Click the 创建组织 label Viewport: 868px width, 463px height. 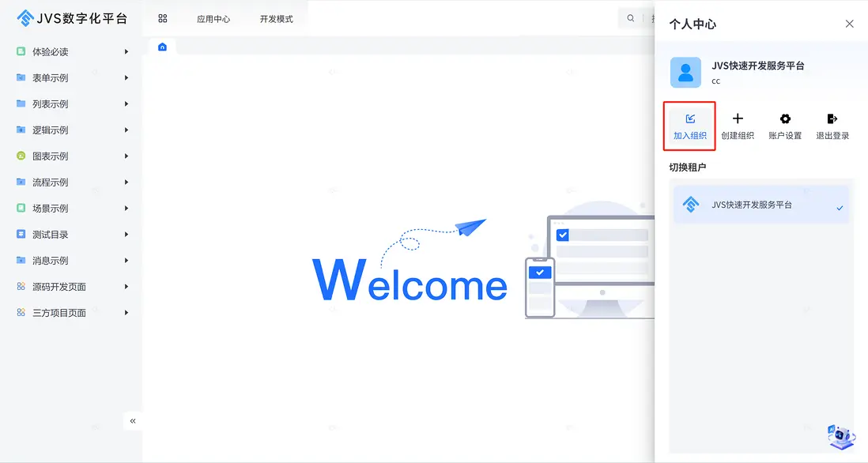click(x=738, y=136)
